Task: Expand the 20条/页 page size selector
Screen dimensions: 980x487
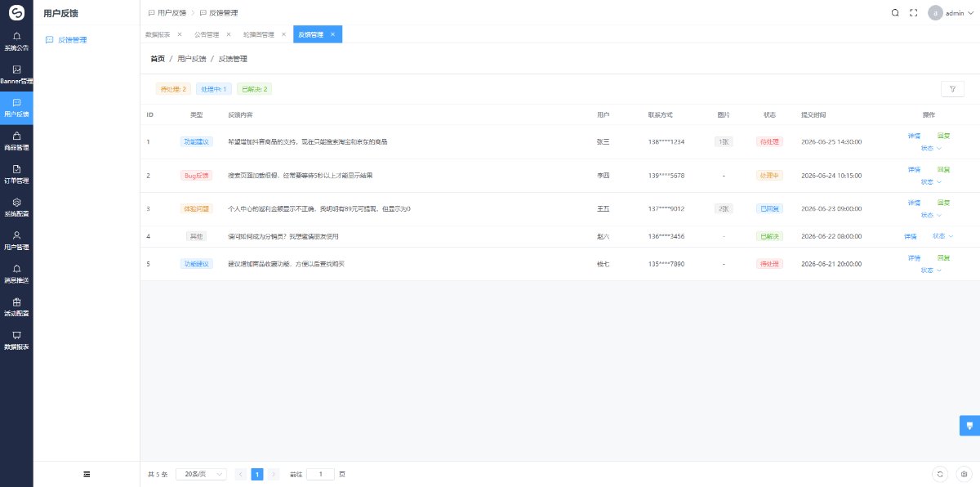Action: point(201,474)
